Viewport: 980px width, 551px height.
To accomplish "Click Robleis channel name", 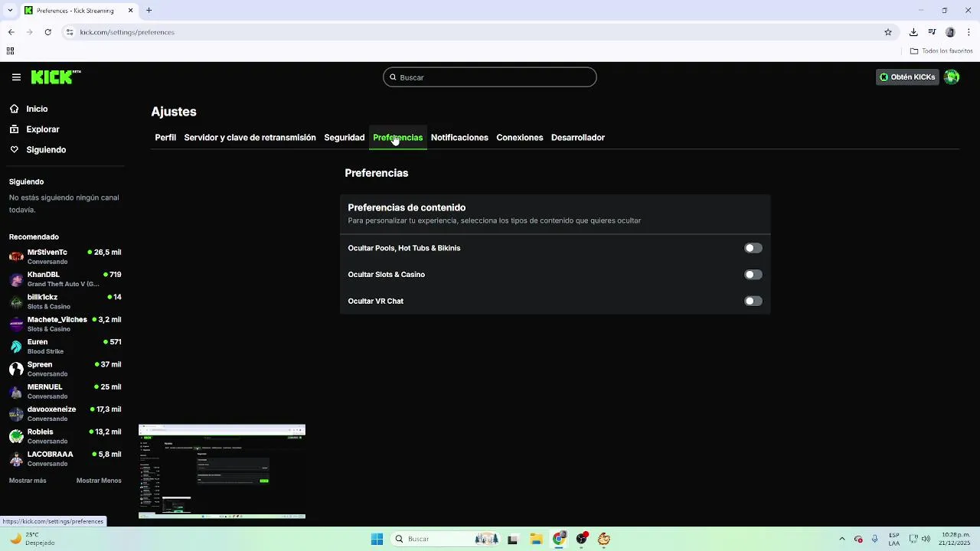I will point(41,432).
